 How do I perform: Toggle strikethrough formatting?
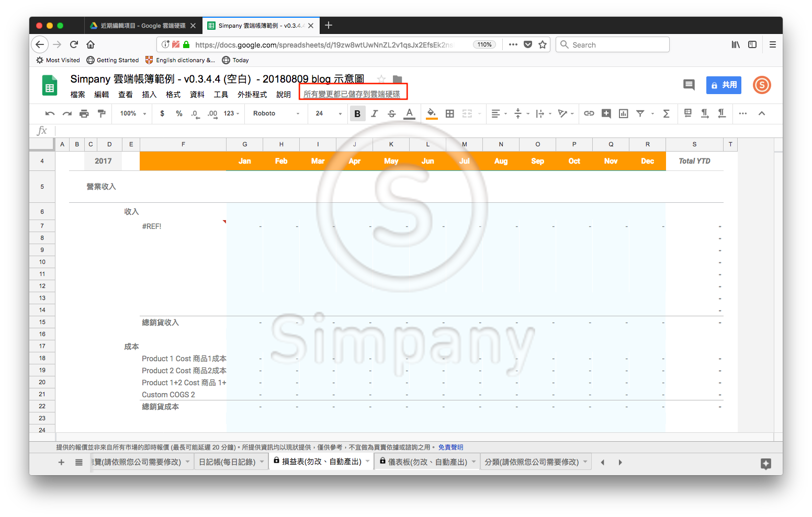(x=392, y=113)
